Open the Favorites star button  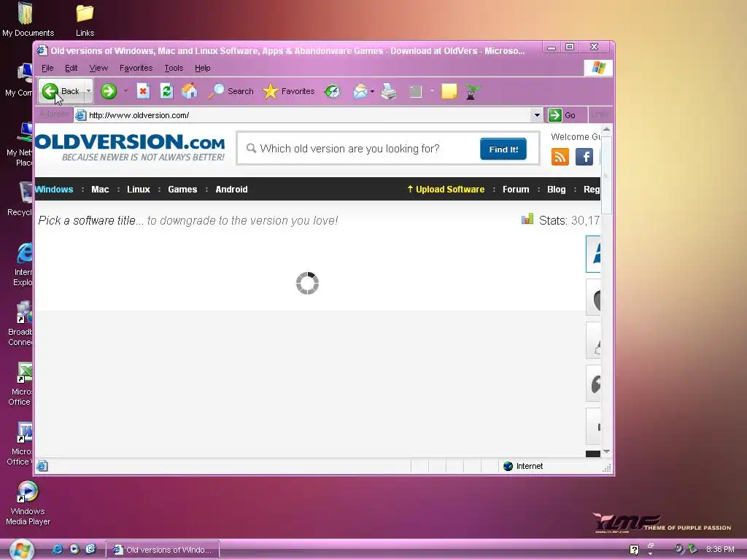pyautogui.click(x=289, y=91)
